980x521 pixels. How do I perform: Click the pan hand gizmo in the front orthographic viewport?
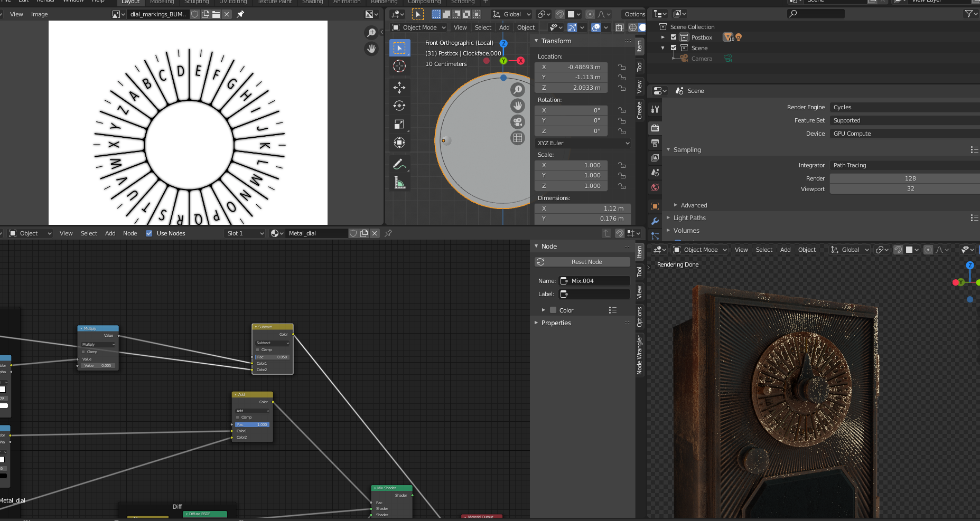click(x=518, y=106)
